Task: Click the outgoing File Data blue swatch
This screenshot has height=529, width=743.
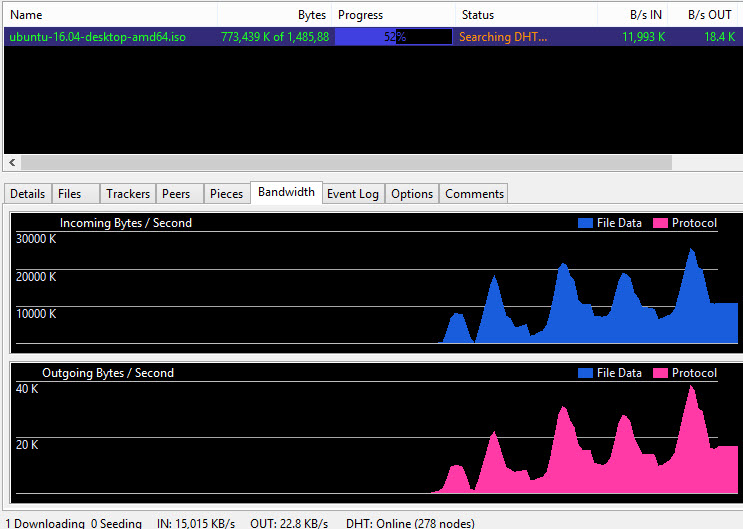Action: (585, 373)
